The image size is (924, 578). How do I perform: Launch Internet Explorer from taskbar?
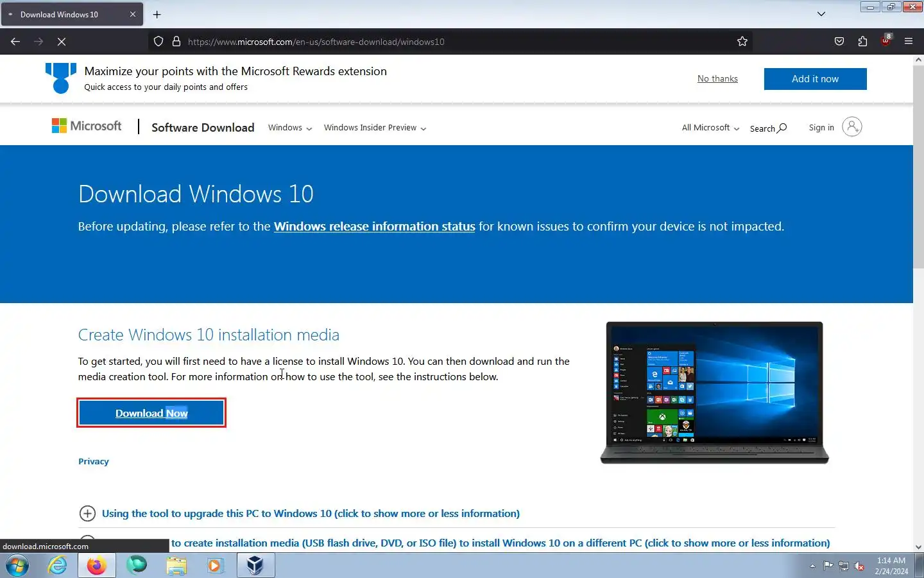coord(58,566)
